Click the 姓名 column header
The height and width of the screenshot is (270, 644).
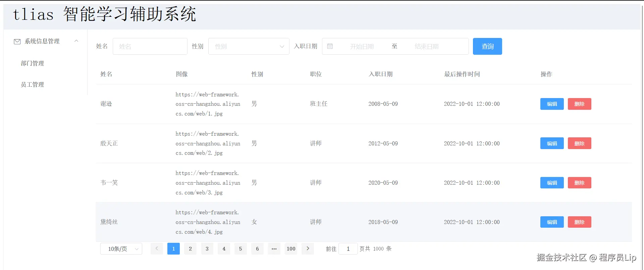pos(106,74)
